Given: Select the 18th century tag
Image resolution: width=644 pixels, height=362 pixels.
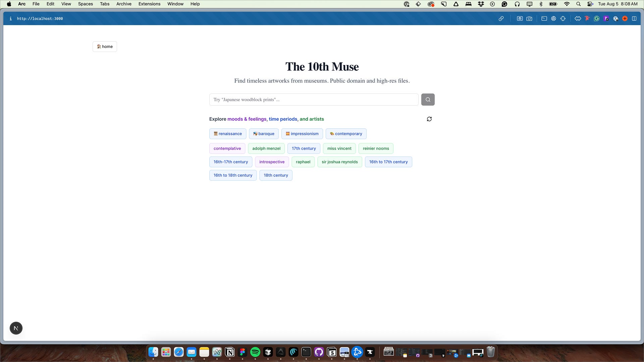Looking at the screenshot, I should tap(276, 175).
